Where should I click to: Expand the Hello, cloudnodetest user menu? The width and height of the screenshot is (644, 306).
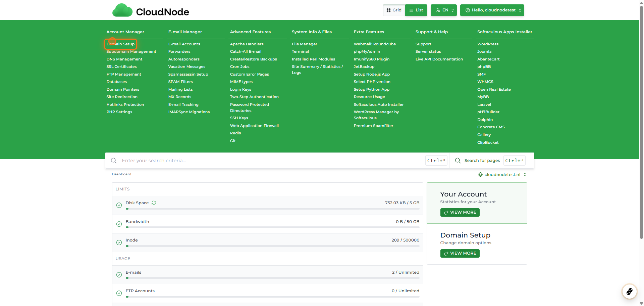[x=492, y=10]
